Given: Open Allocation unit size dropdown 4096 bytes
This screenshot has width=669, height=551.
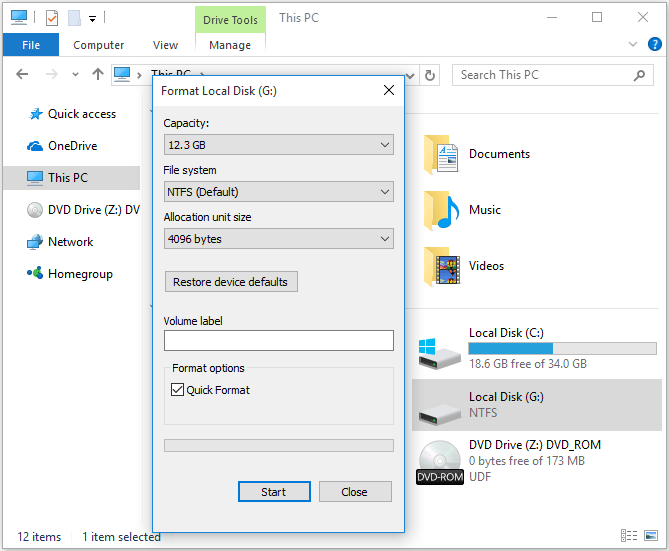Looking at the screenshot, I should point(279,239).
